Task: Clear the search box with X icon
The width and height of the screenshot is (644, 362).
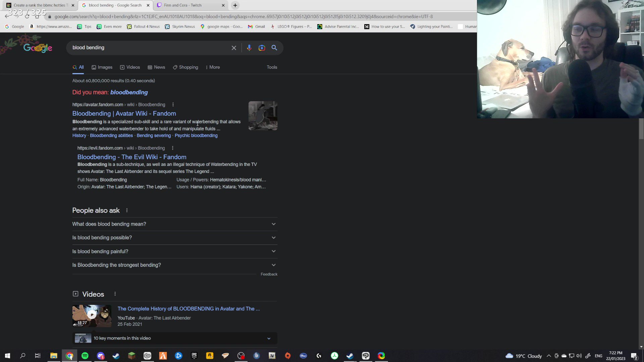Action: (x=234, y=48)
